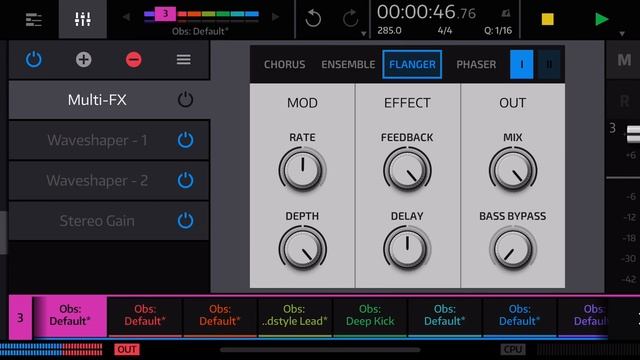Image resolution: width=640 pixels, height=360 pixels.
Task: Select the magenta Obs: Default* track
Action: [x=70, y=315]
